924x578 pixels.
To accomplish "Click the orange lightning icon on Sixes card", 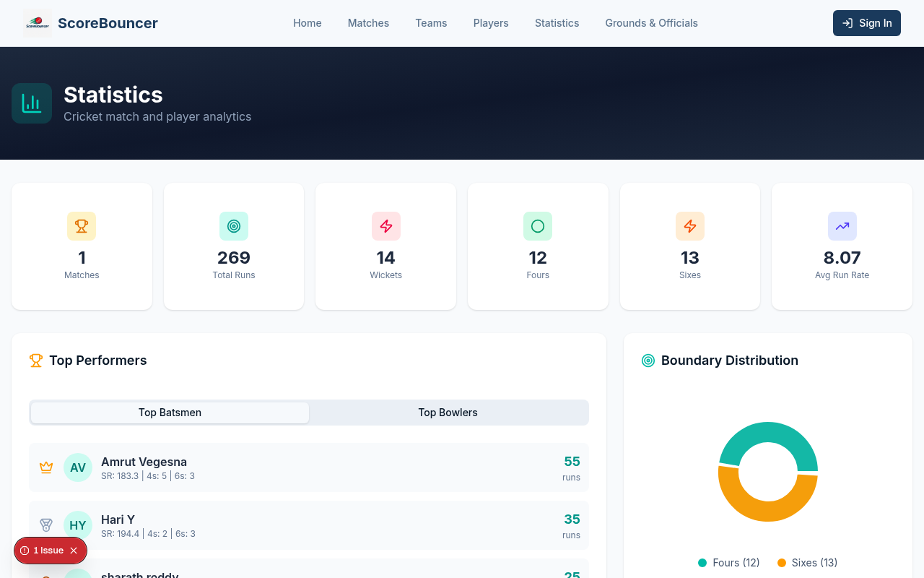I will pos(690,226).
